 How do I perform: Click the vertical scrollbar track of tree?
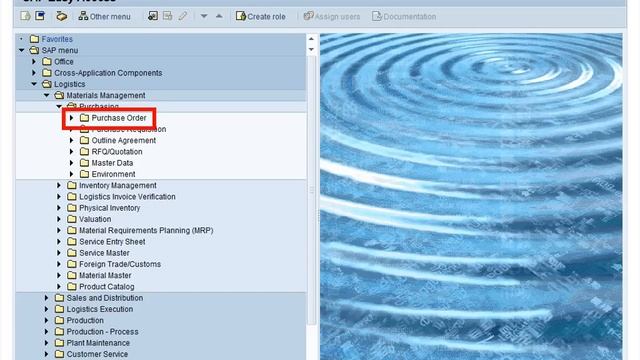pos(311,190)
